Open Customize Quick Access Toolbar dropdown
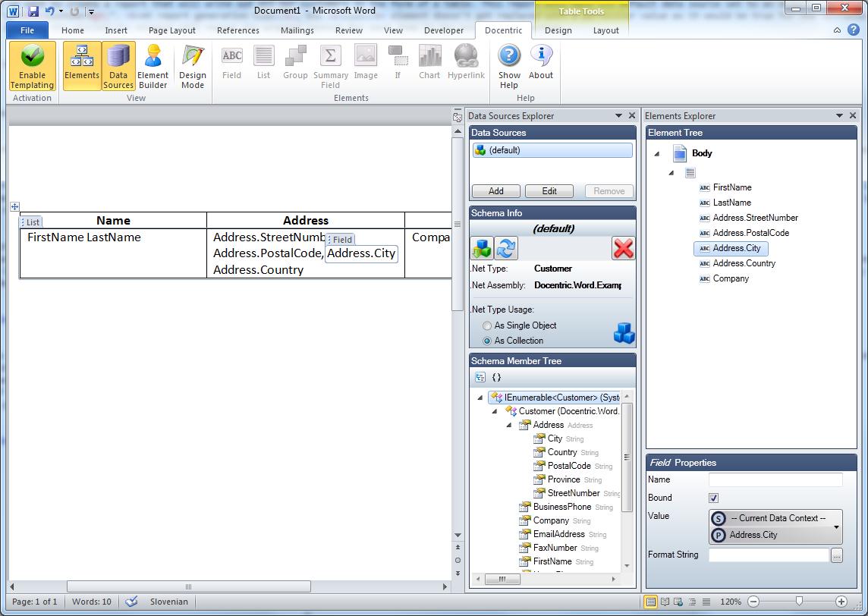 (x=91, y=11)
